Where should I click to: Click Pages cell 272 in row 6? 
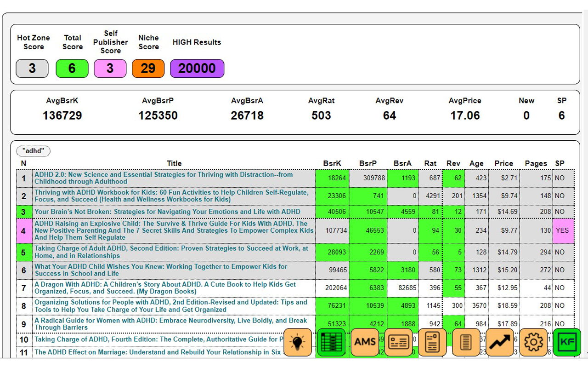(x=536, y=270)
